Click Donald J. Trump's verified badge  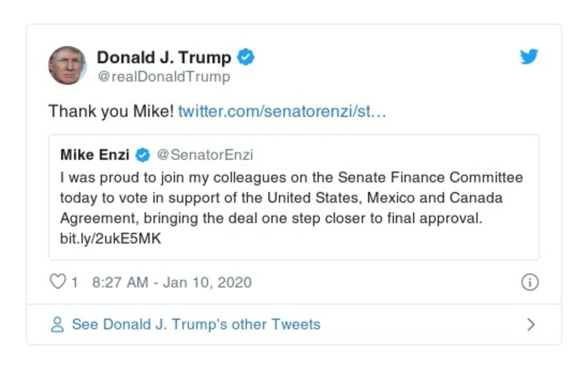coord(246,57)
